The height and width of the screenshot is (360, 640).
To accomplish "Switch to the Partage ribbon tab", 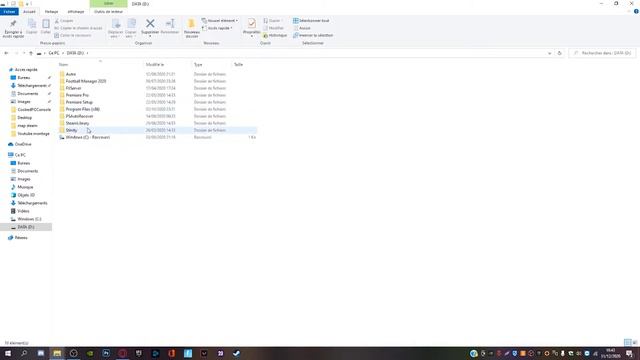I will tap(51, 12).
